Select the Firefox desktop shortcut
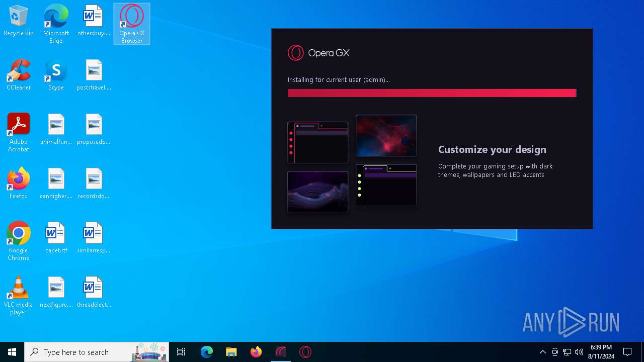Screen dimensions: 644x362 19,184
